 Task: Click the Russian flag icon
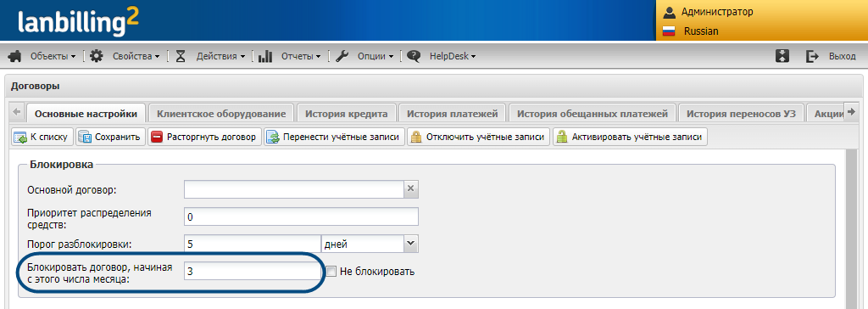670,31
